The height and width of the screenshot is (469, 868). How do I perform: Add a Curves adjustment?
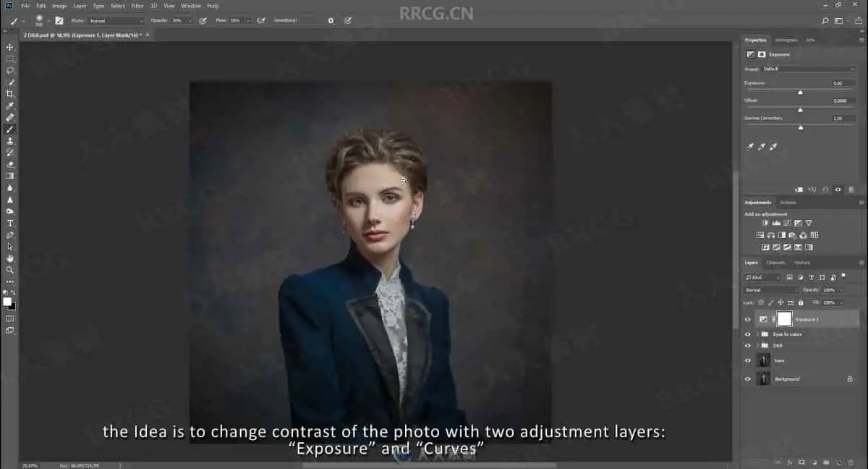click(x=787, y=223)
